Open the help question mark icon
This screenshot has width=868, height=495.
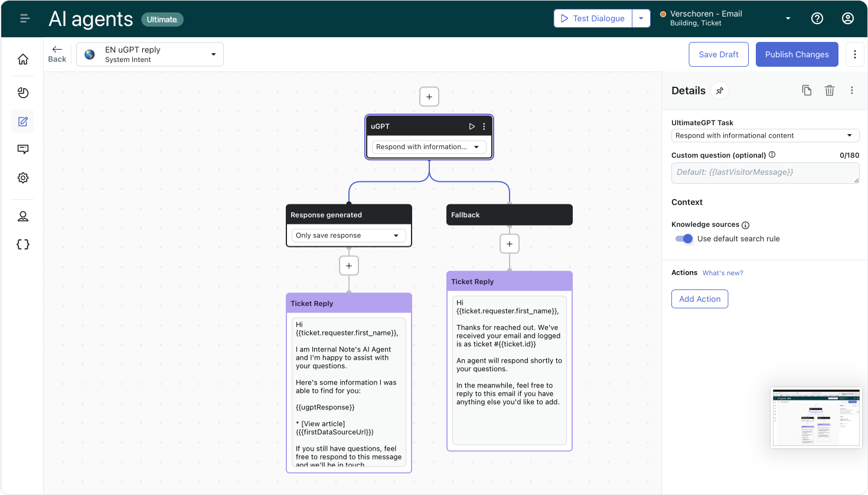817,18
